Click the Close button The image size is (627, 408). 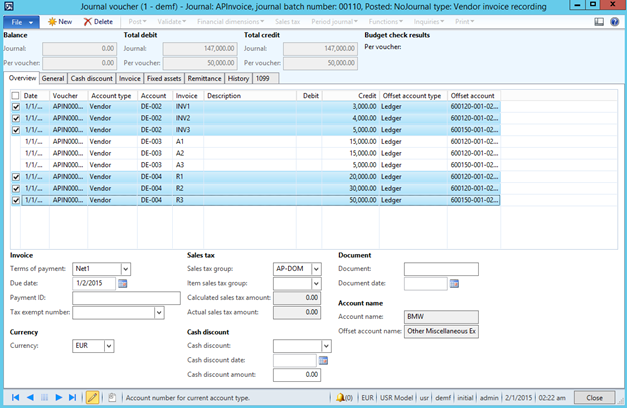coord(594,397)
